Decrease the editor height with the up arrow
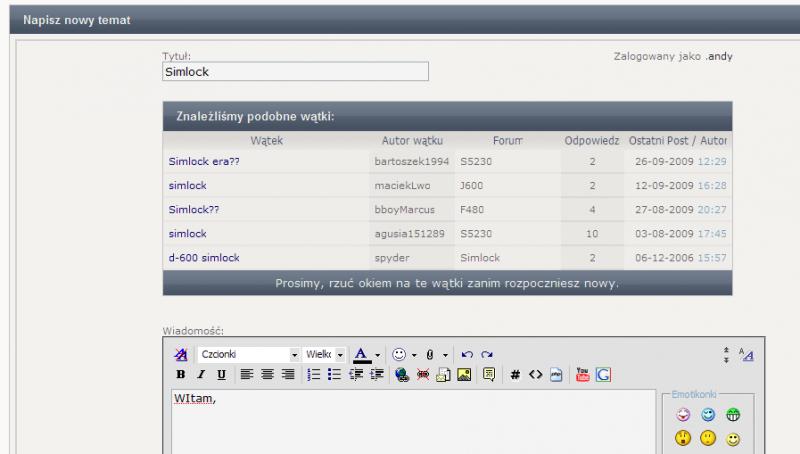 click(x=726, y=350)
